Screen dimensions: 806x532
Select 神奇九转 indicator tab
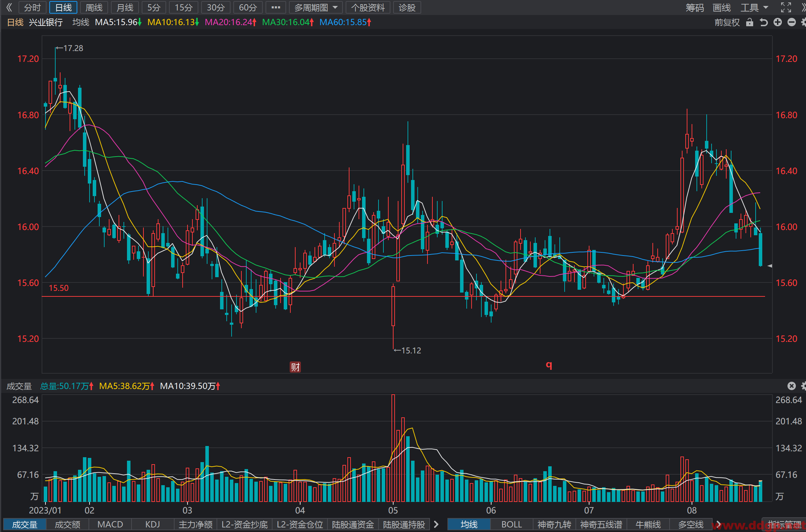tap(554, 524)
